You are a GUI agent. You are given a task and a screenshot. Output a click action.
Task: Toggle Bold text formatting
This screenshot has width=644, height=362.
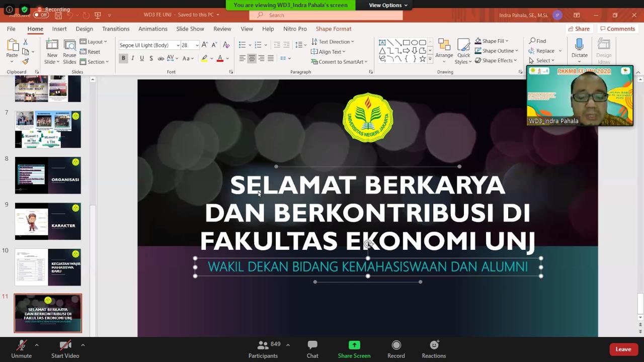point(123,58)
